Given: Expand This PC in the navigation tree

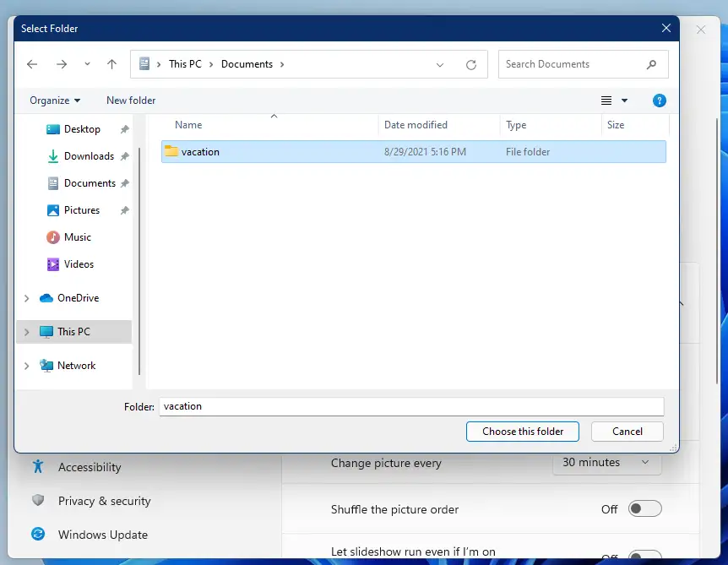Looking at the screenshot, I should [26, 331].
